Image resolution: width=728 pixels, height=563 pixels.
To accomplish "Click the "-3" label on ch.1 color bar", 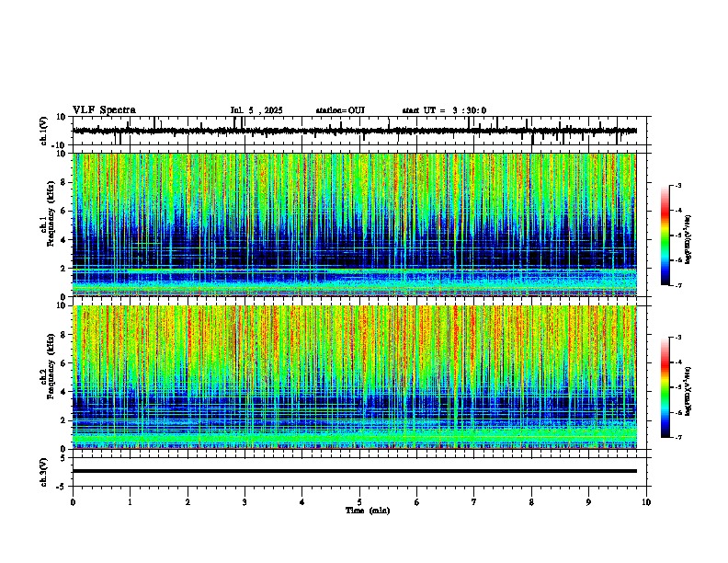I will point(677,185).
